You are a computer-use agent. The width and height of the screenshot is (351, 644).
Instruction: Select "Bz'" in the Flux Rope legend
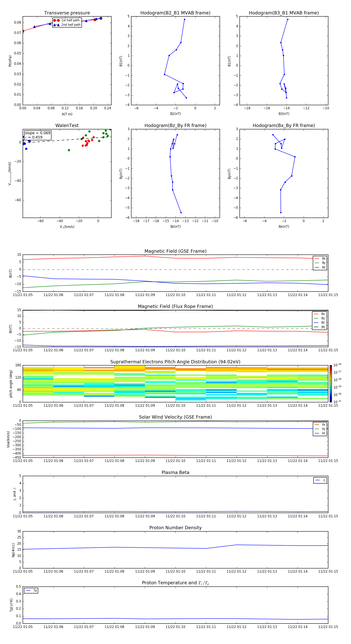320,323
